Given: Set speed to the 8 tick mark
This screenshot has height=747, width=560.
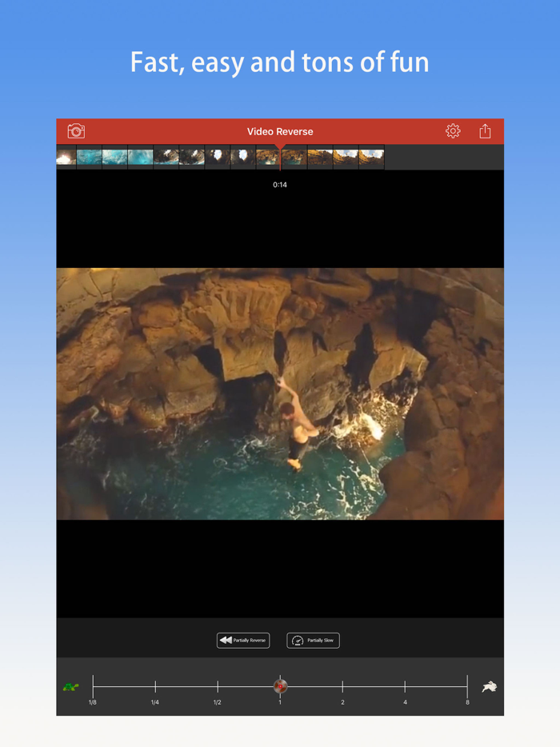Looking at the screenshot, I should [467, 686].
